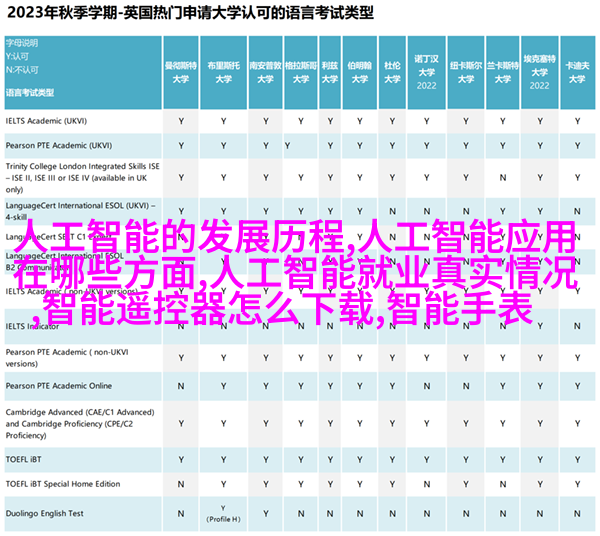This screenshot has height=536, width=600.
Task: Click the Y (Profile H) cell in Duolingo row
Action: [223, 513]
